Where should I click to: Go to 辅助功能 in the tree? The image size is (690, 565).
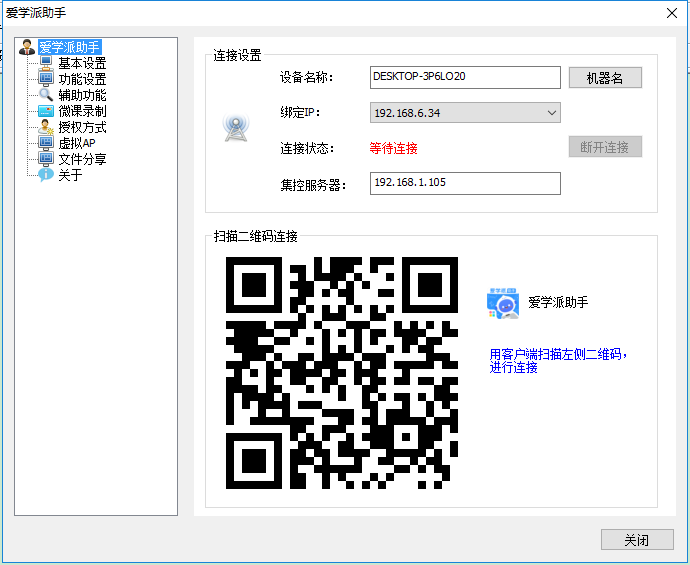click(x=82, y=95)
